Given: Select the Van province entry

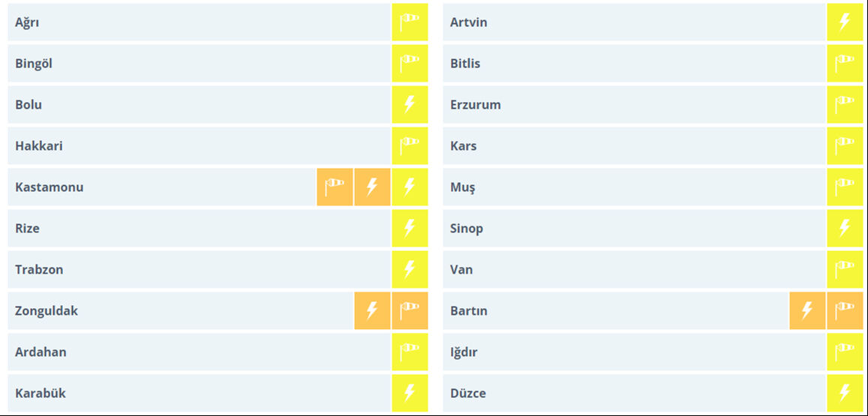Looking at the screenshot, I should [461, 270].
